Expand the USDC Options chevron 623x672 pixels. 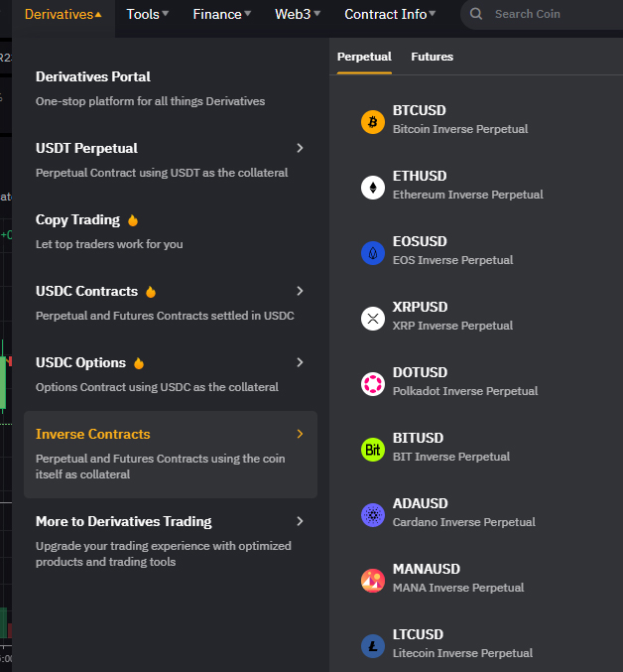coord(300,362)
